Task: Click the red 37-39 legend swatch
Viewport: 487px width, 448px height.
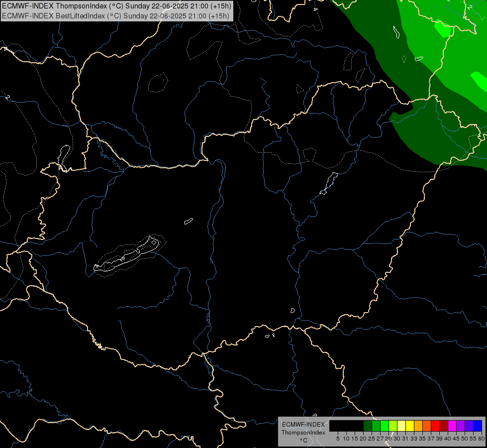Action: coord(435,426)
